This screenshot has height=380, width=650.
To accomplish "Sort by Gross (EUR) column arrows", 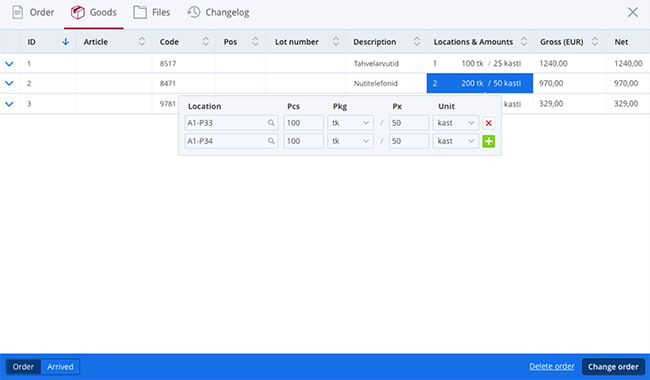I will tap(595, 41).
